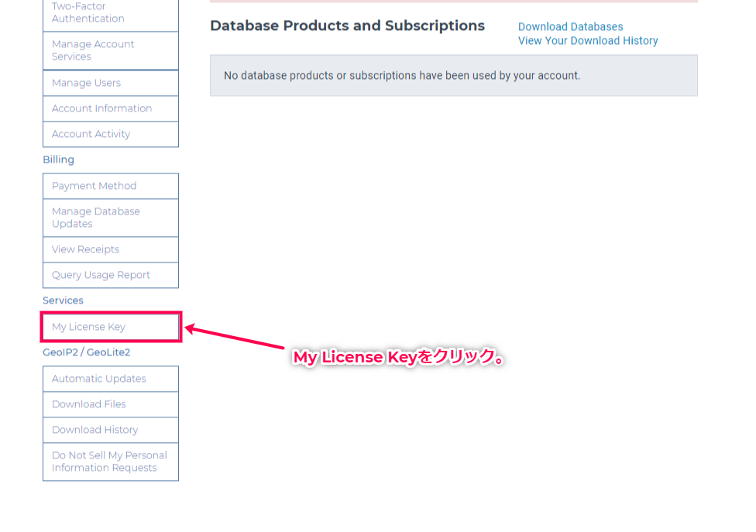This screenshot has height=532, width=756.
Task: Open Automatic Updates
Action: 111,379
